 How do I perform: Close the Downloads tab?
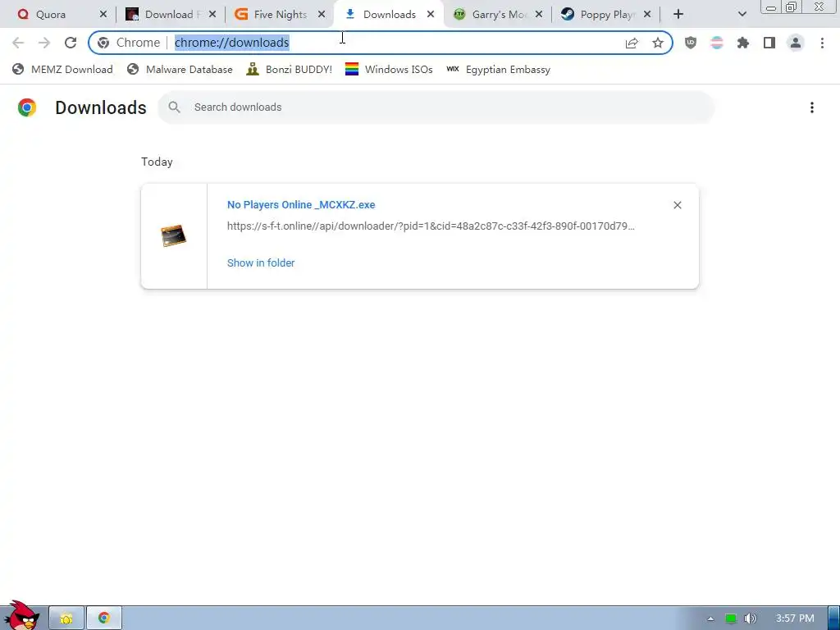pos(430,15)
